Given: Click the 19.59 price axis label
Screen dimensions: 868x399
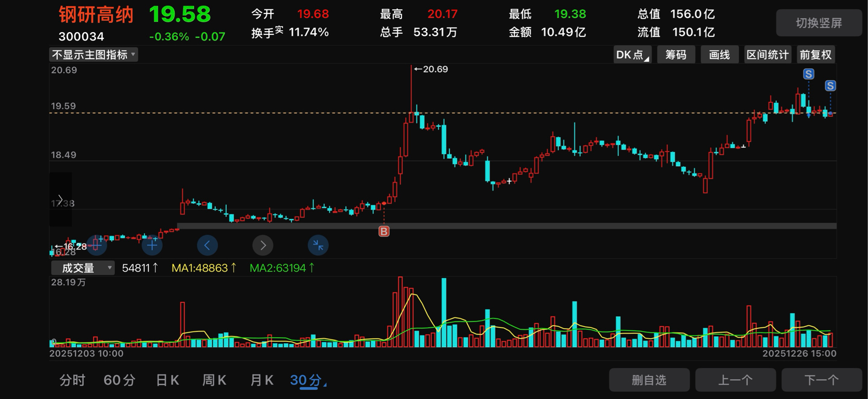Looking at the screenshot, I should [x=63, y=106].
